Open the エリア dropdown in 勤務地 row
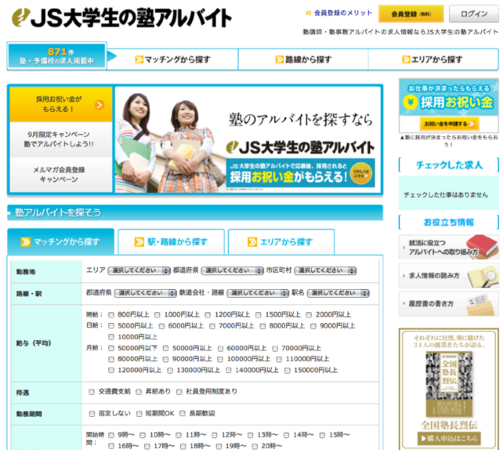The height and width of the screenshot is (450, 503). (x=139, y=270)
